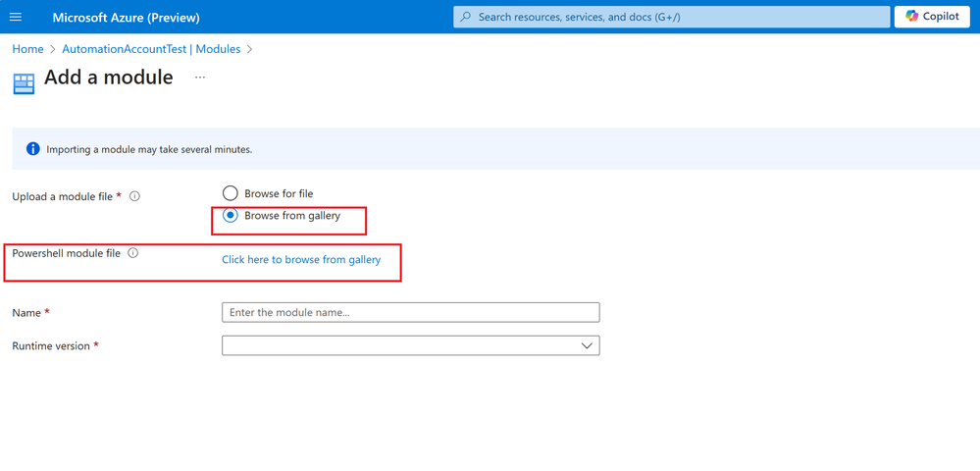Click the search magnifier icon
This screenshot has height=471, width=980.
pos(466,17)
